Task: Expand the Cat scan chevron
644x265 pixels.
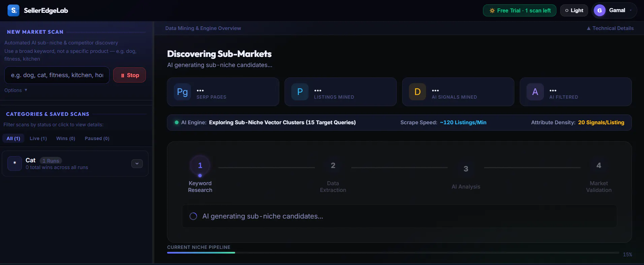Action: (x=137, y=164)
